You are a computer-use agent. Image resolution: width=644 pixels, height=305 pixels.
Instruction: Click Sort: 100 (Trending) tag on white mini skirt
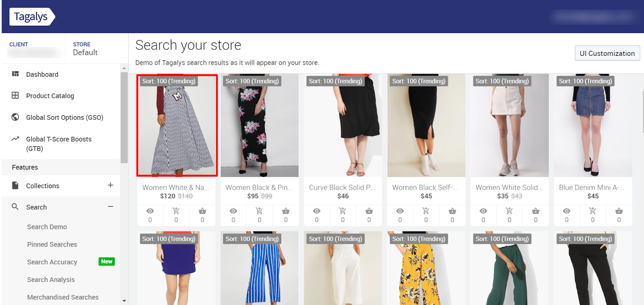[502, 81]
